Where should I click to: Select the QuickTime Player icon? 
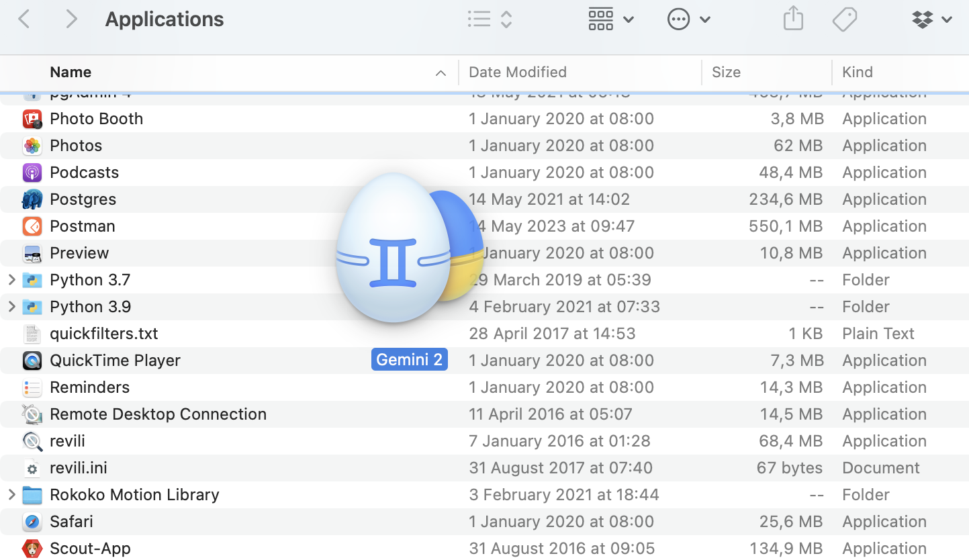coord(32,361)
